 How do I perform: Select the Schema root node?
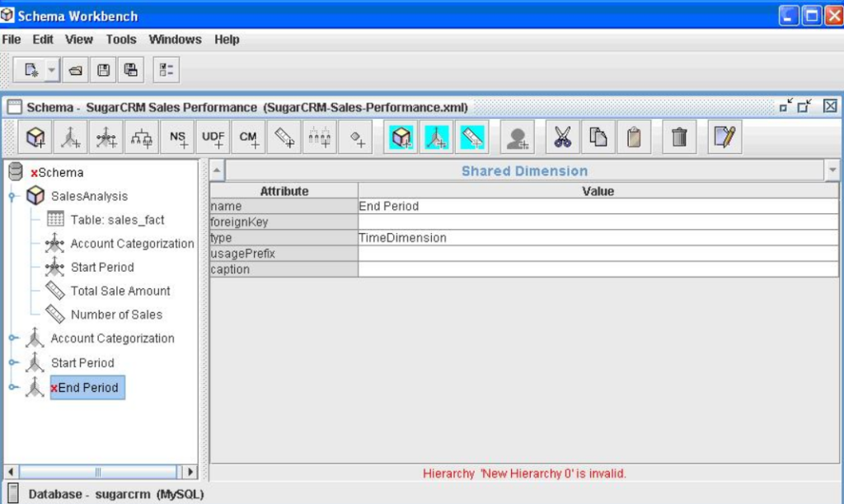point(57,173)
